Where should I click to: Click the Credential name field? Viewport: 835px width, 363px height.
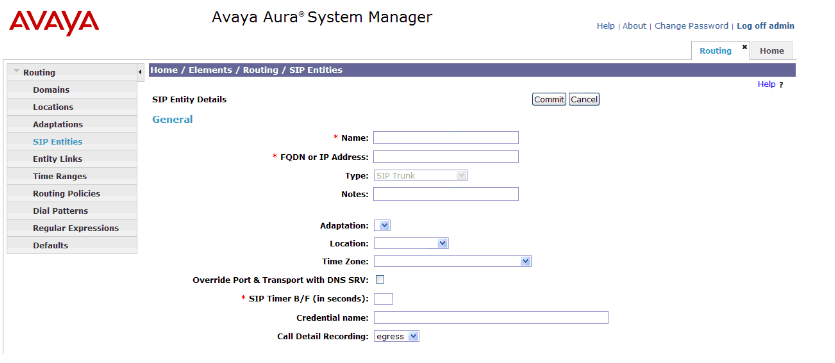pyautogui.click(x=491, y=318)
